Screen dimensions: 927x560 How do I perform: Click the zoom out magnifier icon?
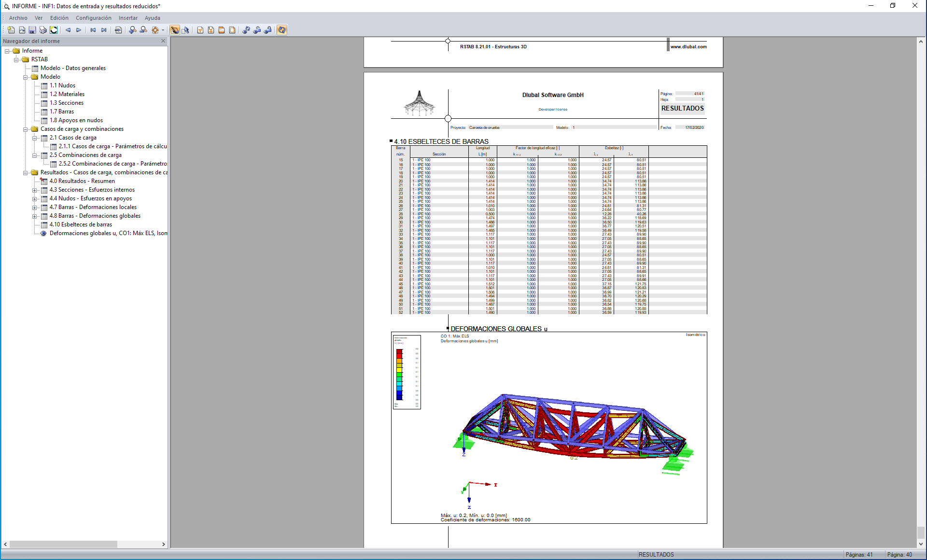[143, 30]
